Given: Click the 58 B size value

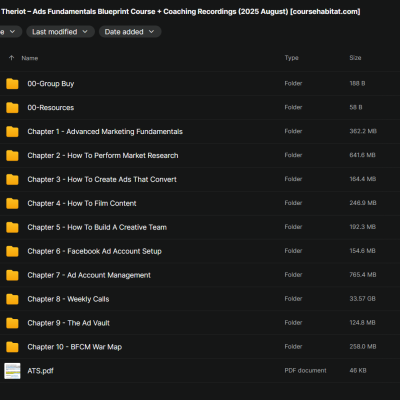Looking at the screenshot, I should click(x=356, y=107).
